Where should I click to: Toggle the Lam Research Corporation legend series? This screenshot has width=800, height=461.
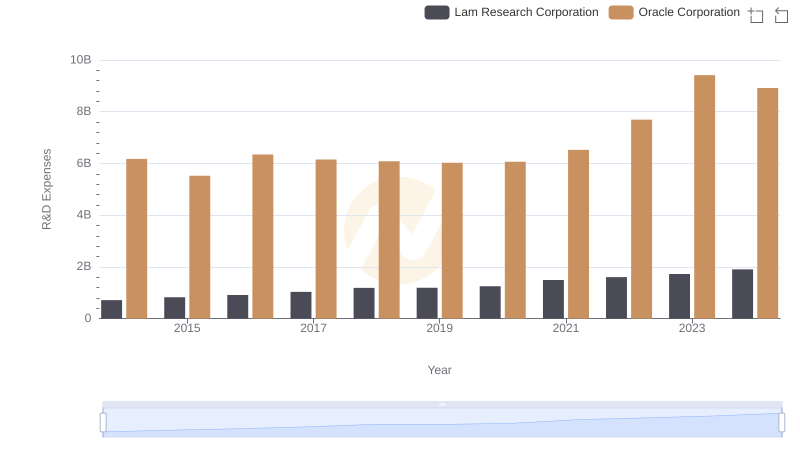[511, 12]
